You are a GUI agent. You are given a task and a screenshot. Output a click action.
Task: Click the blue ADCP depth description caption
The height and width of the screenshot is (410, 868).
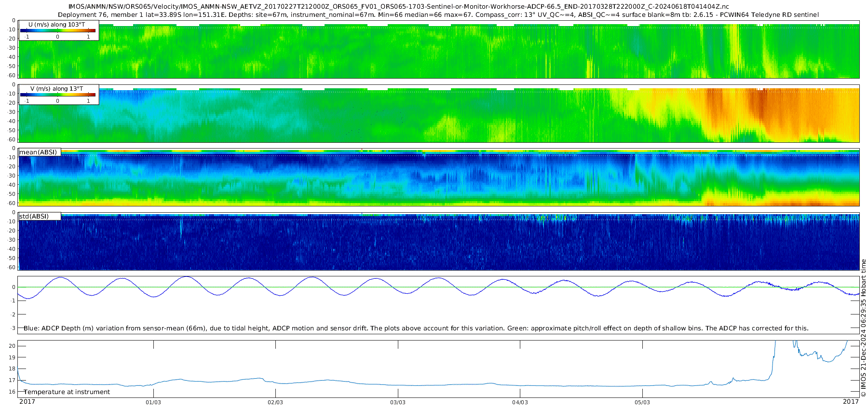(416, 328)
